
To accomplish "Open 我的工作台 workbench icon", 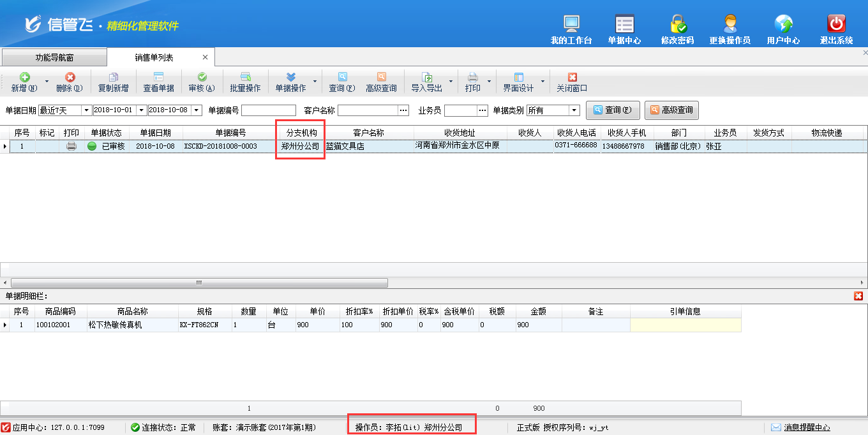I will pos(571,26).
